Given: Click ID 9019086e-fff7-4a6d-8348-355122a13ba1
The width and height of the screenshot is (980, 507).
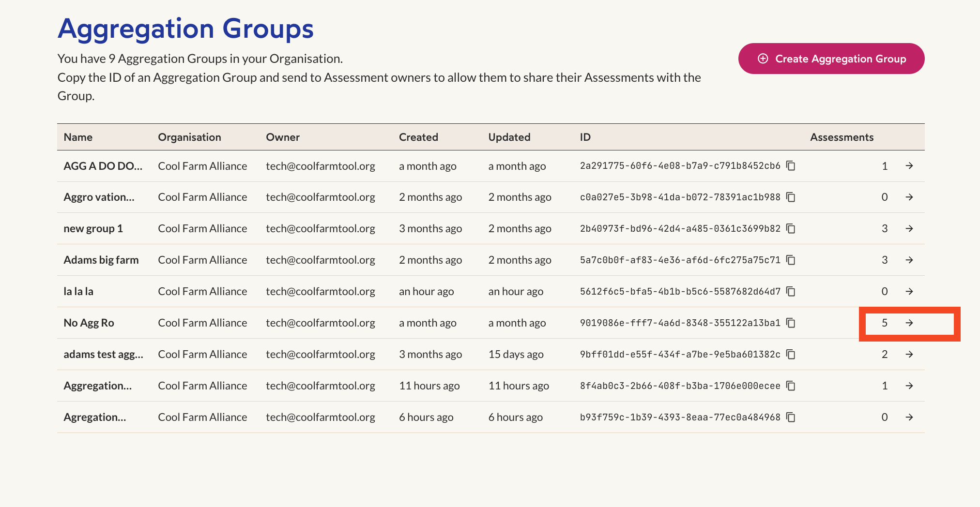Looking at the screenshot, I should 680,323.
